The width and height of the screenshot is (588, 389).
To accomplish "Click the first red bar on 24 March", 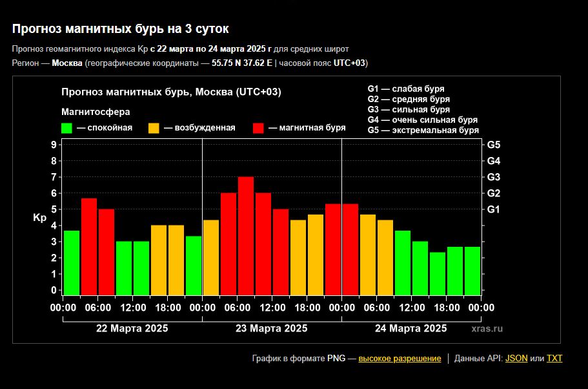I will pyautogui.click(x=350, y=249).
